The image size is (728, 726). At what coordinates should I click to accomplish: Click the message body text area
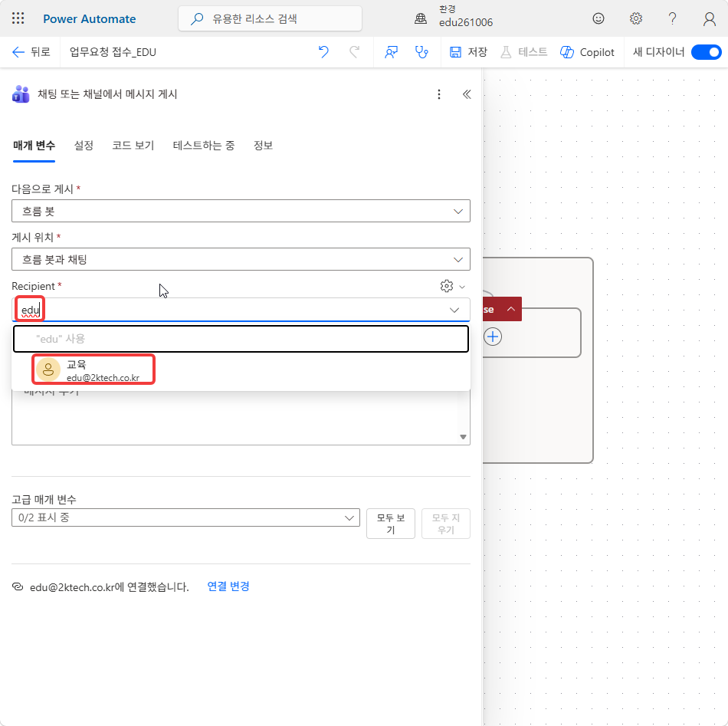(x=234, y=417)
